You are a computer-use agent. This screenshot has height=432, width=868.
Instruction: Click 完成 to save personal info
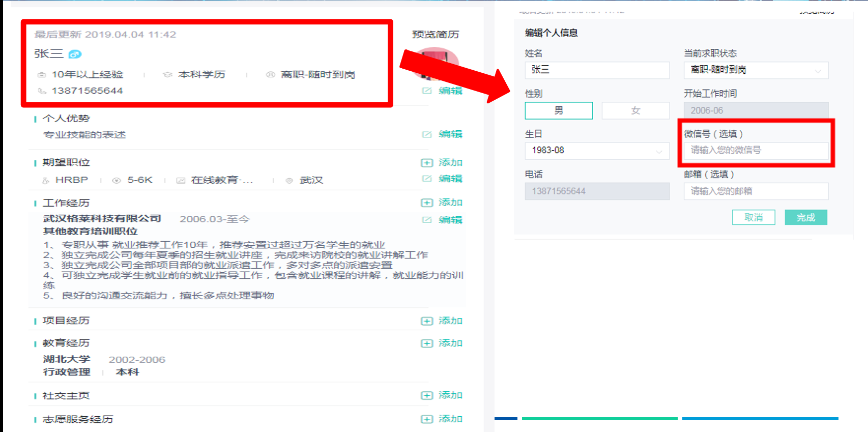(805, 217)
